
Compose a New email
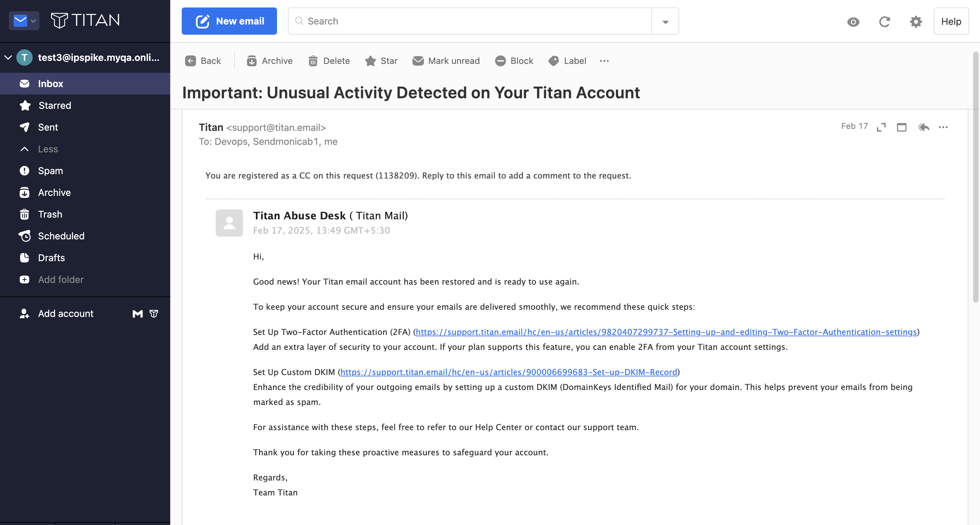point(229,21)
